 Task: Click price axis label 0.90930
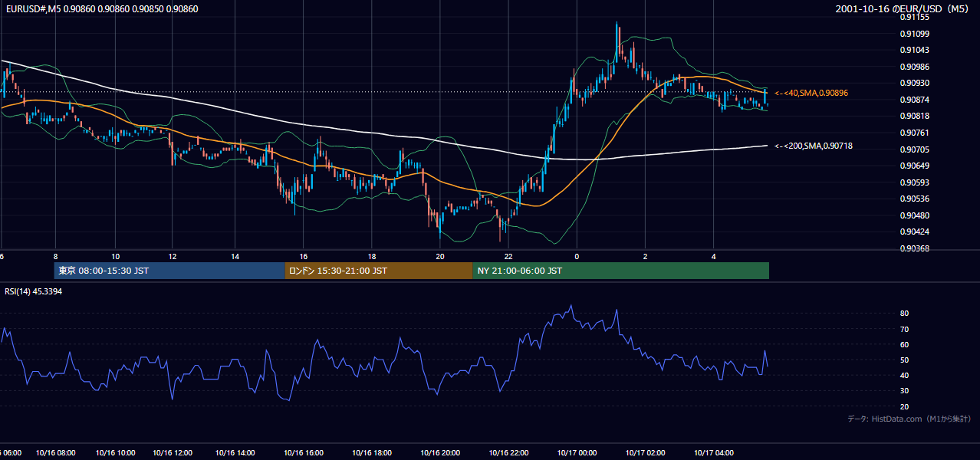914,83
